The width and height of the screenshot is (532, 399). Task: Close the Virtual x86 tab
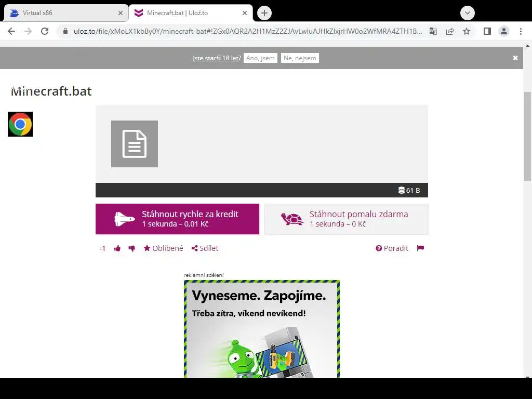(x=121, y=13)
